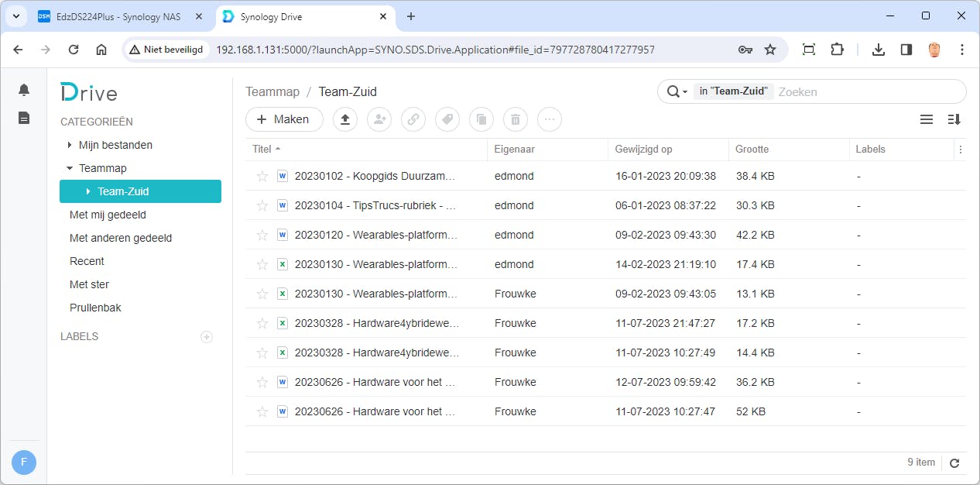Open Met anderen gedeeld category

point(121,238)
